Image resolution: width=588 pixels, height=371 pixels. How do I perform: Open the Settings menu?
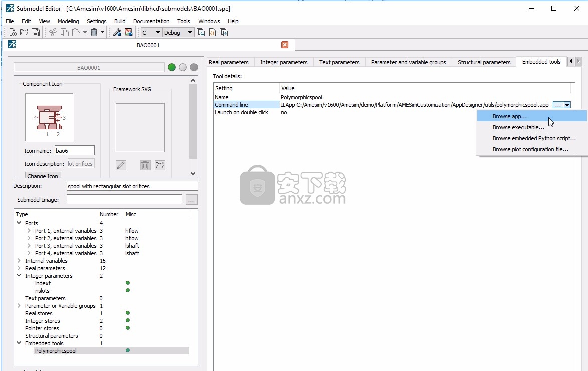pos(96,21)
